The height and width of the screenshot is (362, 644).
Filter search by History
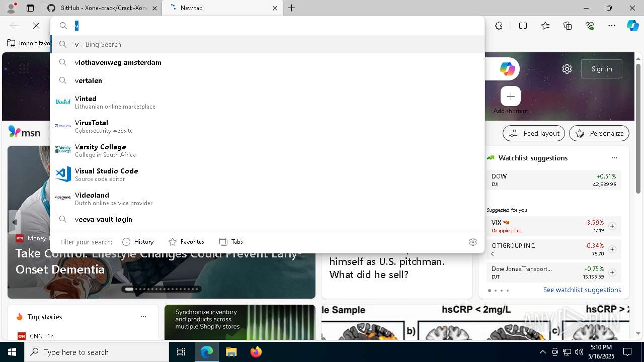pos(138,242)
